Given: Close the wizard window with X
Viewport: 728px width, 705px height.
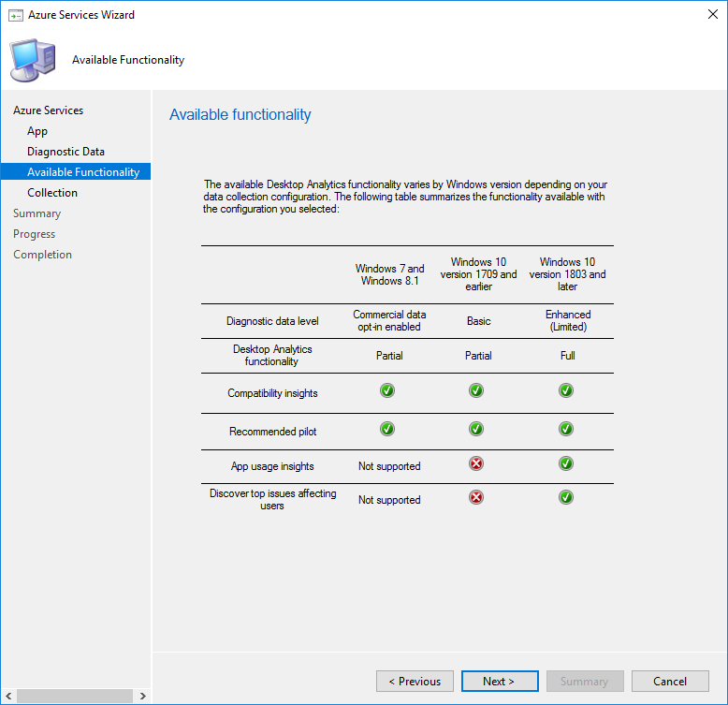Looking at the screenshot, I should point(713,14).
